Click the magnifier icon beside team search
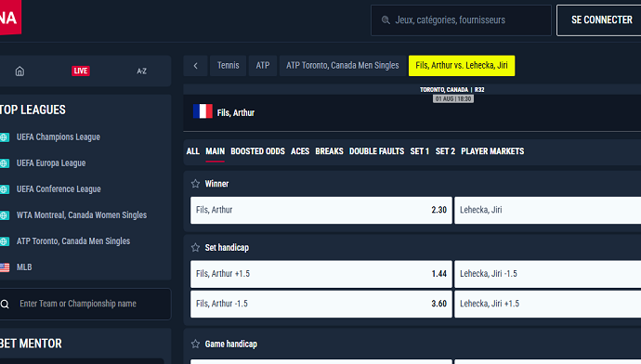Viewport: 641px width, 364px height. click(x=5, y=304)
